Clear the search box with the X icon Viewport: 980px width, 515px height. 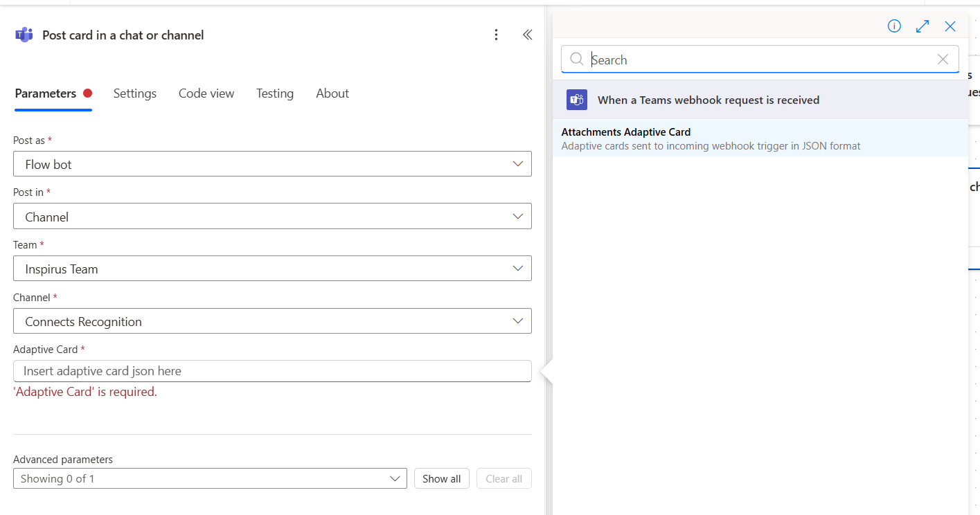(943, 60)
